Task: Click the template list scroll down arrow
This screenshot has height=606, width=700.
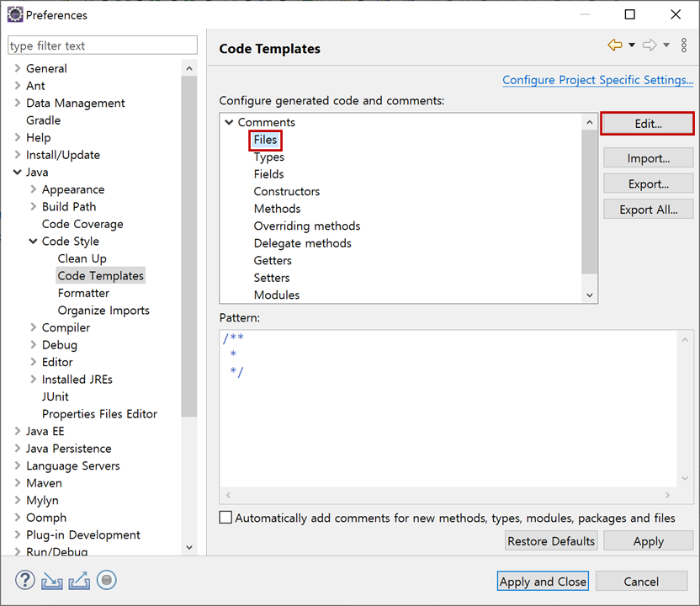Action: (x=590, y=295)
